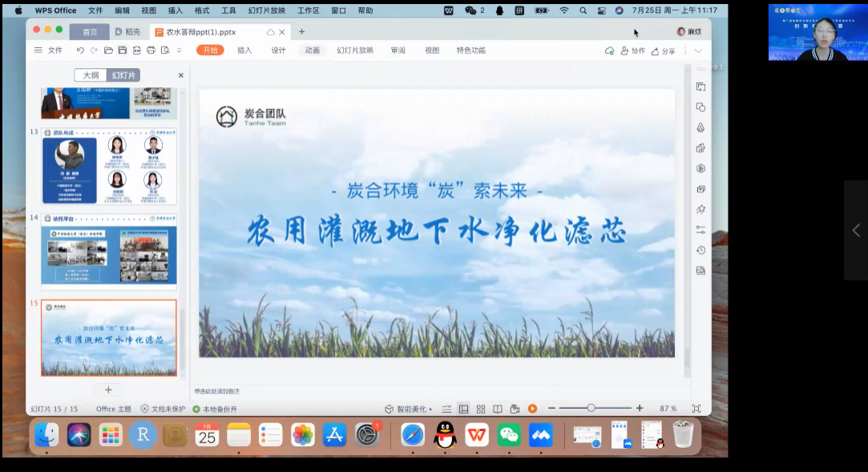
Task: Switch to grid/slide sorter view icon in status bar
Action: [480, 408]
